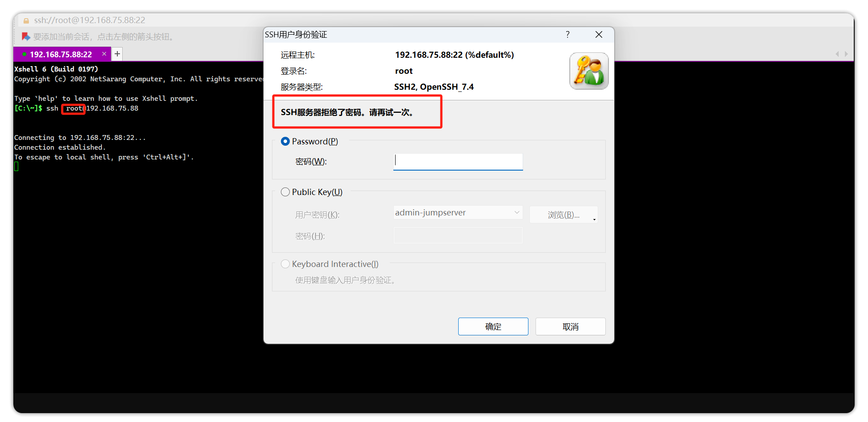Open the 浏览 browse button dropdown arrow

pos(594,219)
